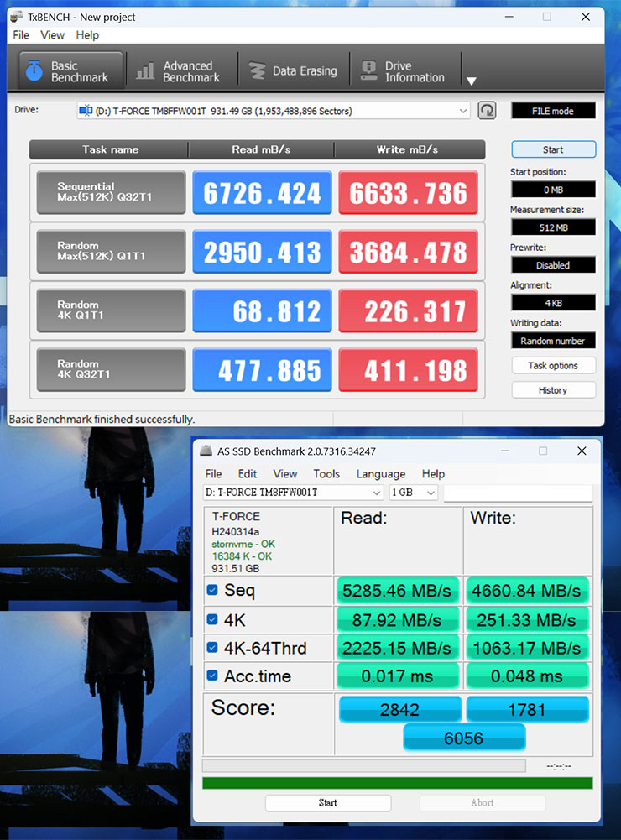Click the Seq read result 5285.46 MB/s
This screenshot has height=840, width=621.
(397, 591)
